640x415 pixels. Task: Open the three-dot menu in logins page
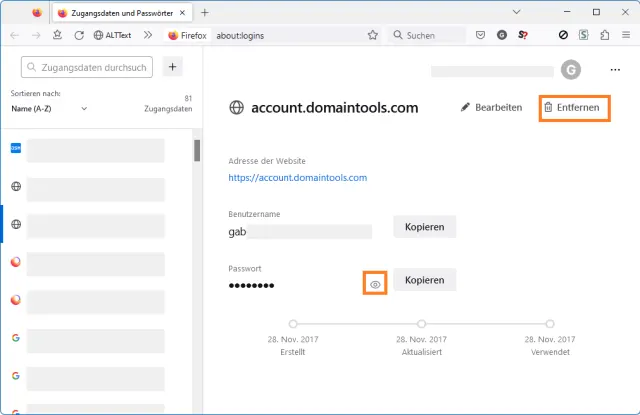[x=615, y=70]
